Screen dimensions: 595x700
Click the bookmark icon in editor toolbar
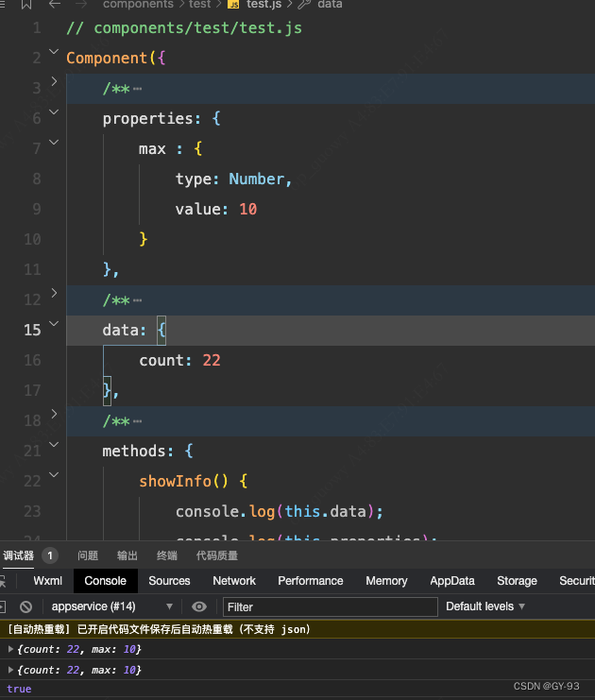click(x=26, y=5)
